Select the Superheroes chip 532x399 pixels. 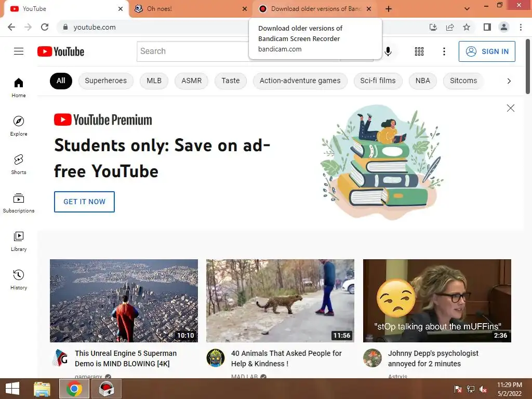point(106,81)
